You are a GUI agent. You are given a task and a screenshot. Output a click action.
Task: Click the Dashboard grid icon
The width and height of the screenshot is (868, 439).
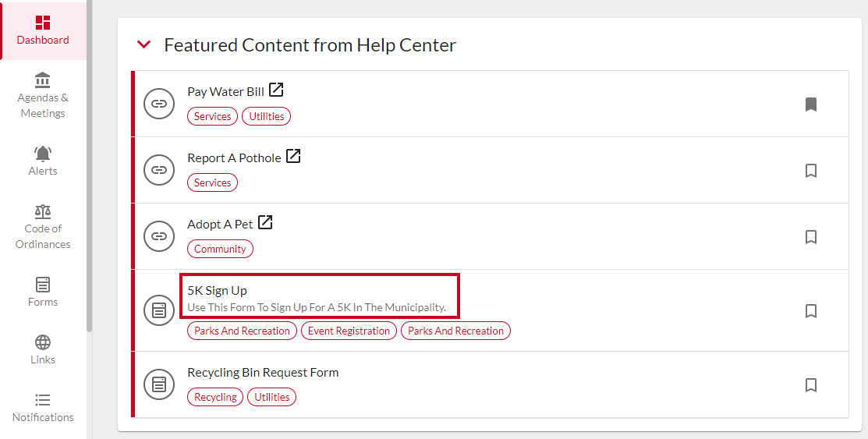43,22
